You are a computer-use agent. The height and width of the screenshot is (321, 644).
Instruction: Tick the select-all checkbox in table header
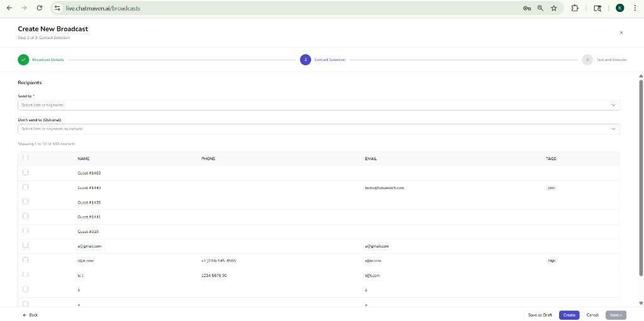click(x=25, y=158)
